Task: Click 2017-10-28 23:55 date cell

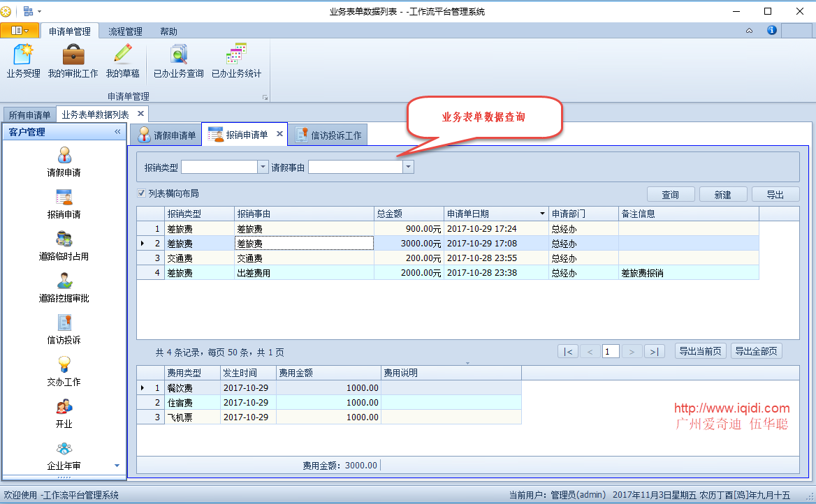Action: 496,258
